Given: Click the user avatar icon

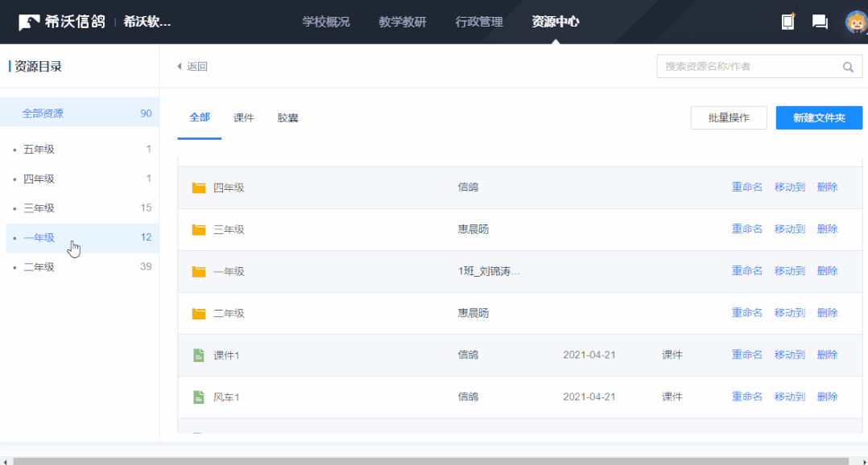Looking at the screenshot, I should coord(855,22).
